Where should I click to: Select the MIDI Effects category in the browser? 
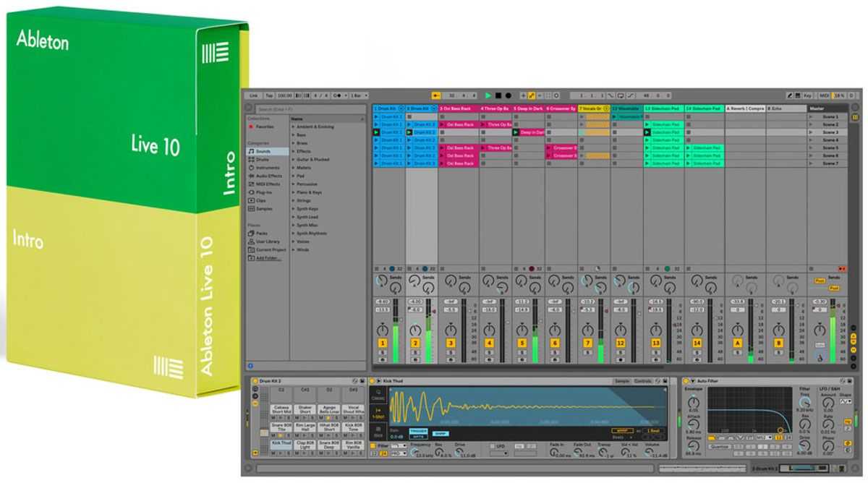pos(268,184)
